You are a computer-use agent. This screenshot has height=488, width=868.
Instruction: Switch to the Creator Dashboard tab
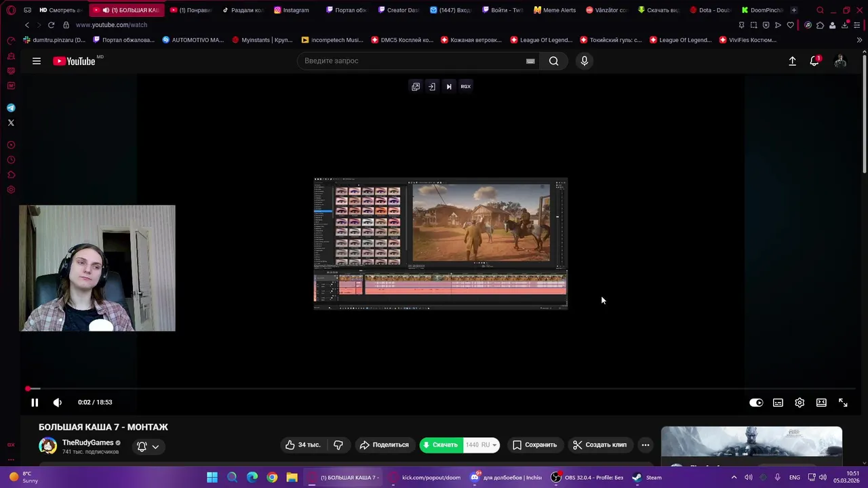(399, 10)
